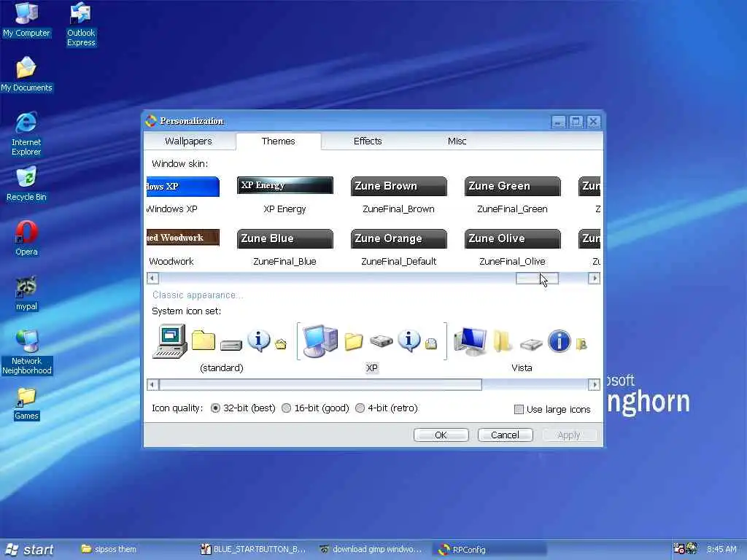Click the system tray icons

tap(684, 549)
